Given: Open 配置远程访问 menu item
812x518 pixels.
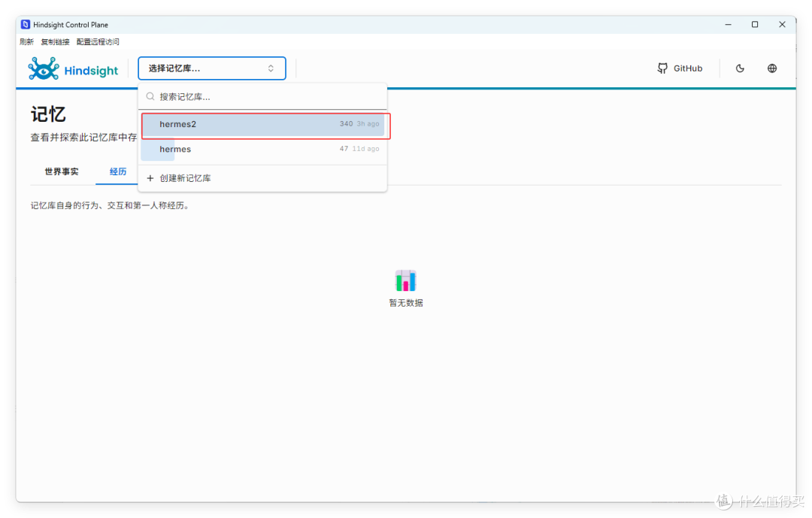Looking at the screenshot, I should (x=97, y=42).
